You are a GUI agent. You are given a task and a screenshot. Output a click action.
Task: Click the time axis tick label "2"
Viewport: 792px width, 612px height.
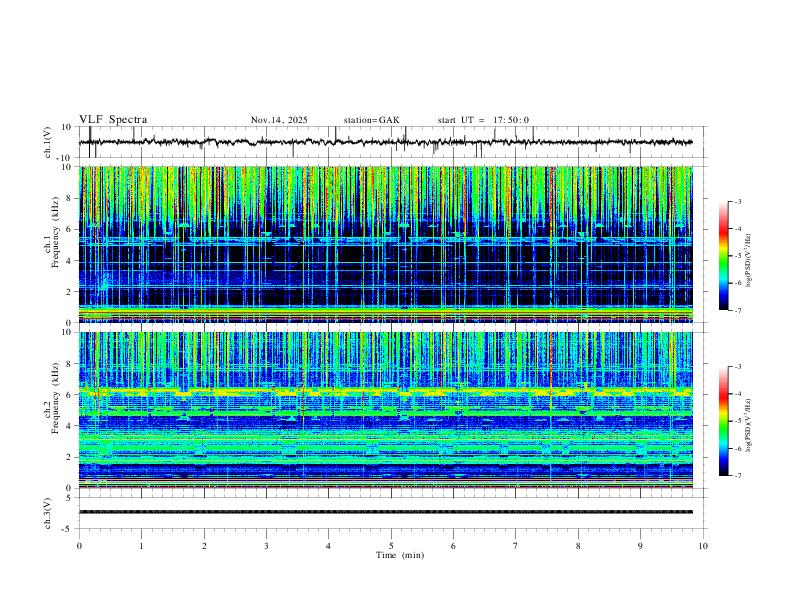[204, 546]
